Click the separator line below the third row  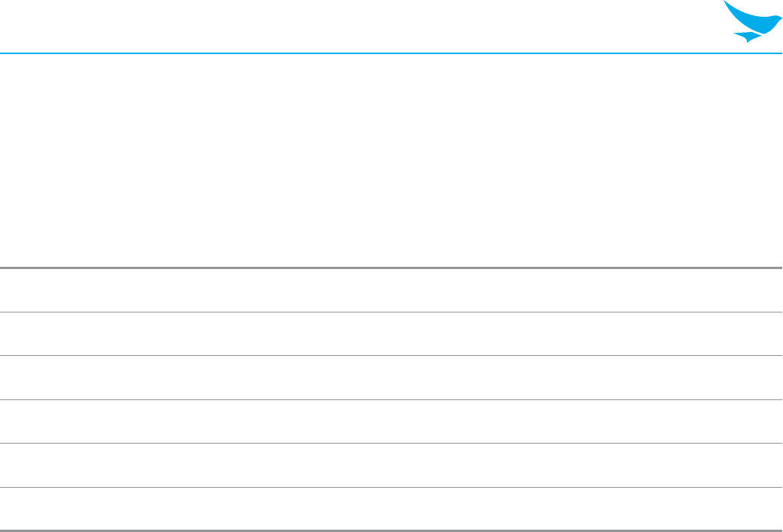coord(391,399)
